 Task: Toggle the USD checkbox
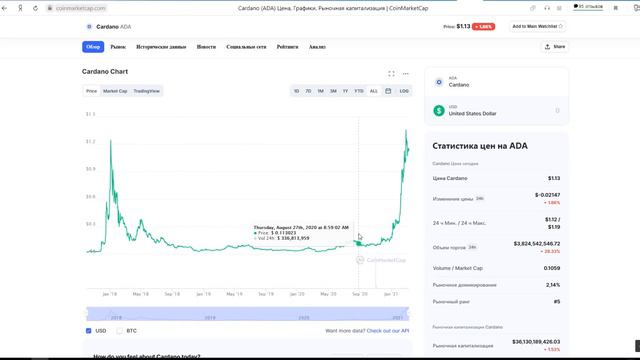tap(89, 331)
